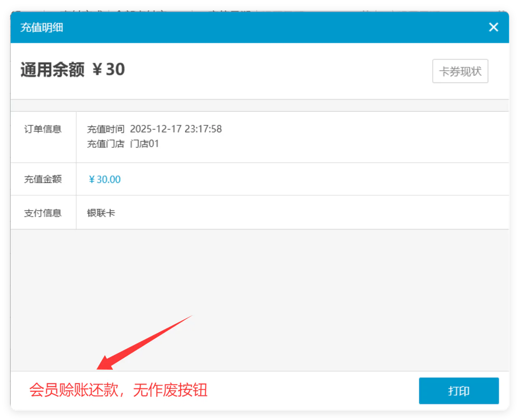Click the 支付信息 row label

click(x=43, y=213)
